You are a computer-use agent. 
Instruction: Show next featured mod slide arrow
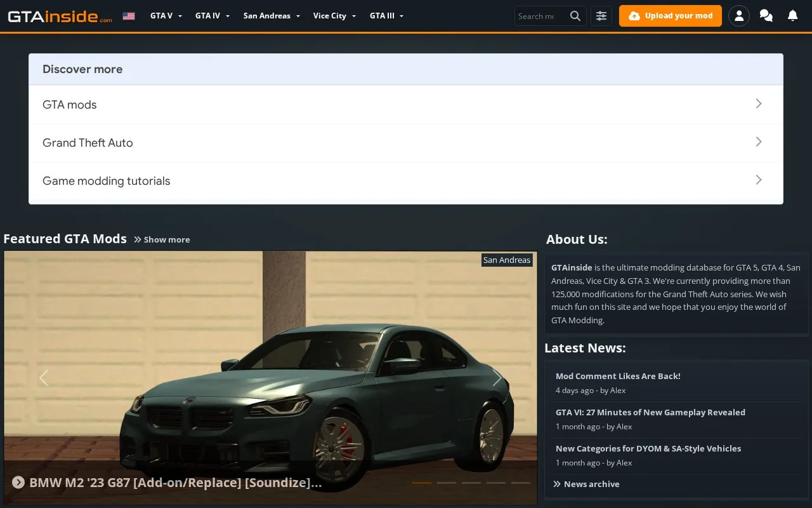point(497,378)
